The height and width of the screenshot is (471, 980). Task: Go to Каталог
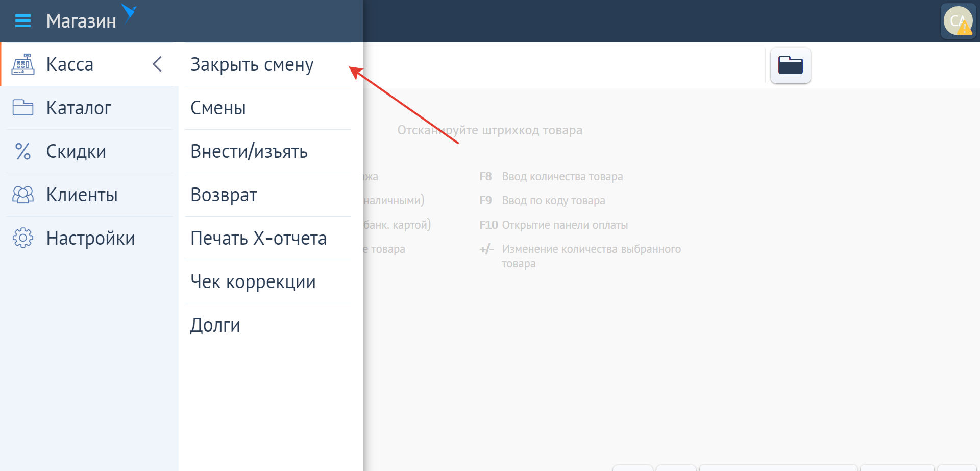[89, 108]
